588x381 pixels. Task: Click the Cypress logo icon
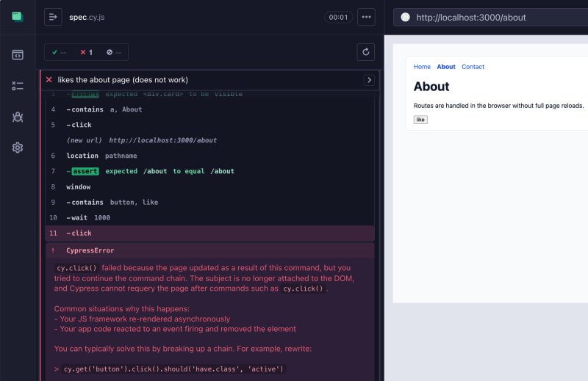tap(17, 17)
